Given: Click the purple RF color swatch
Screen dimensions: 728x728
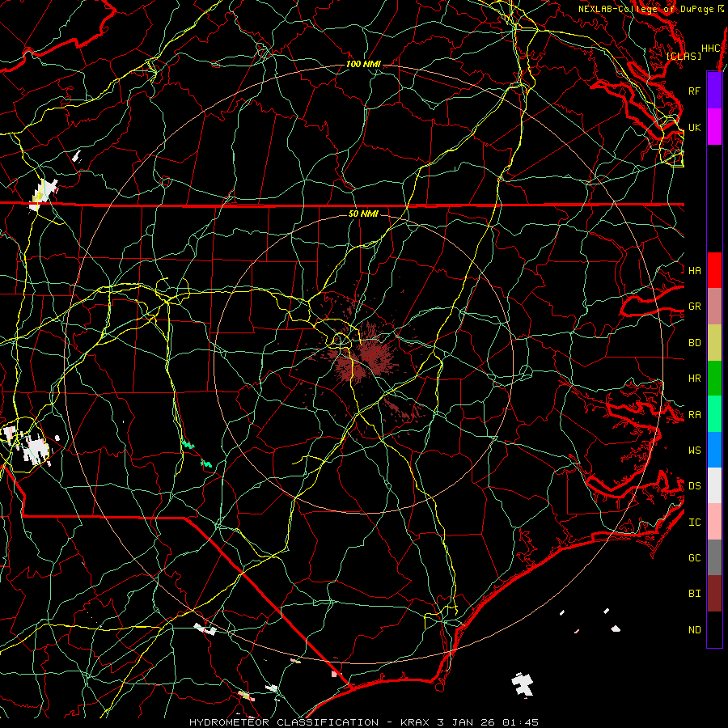Looking at the screenshot, I should (x=714, y=91).
